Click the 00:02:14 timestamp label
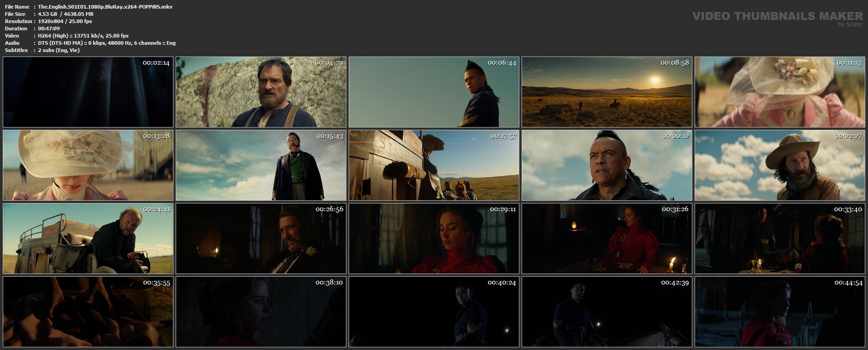This screenshot has width=868, height=350. (156, 63)
